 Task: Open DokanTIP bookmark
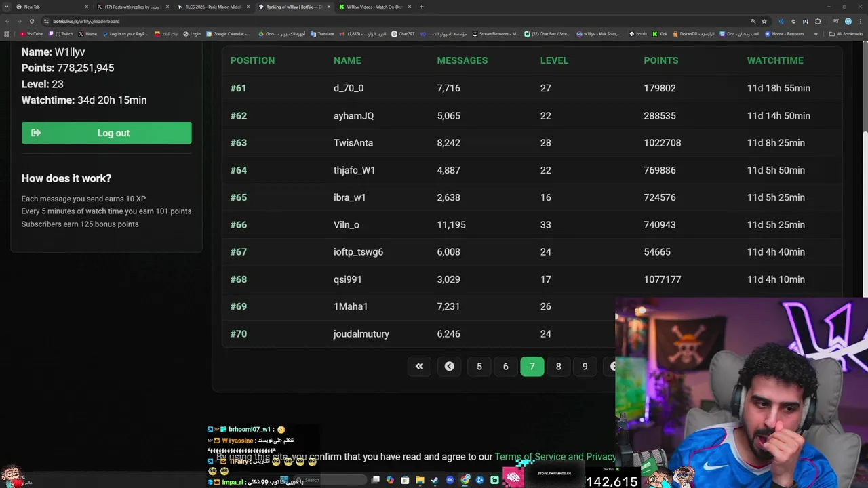point(694,33)
